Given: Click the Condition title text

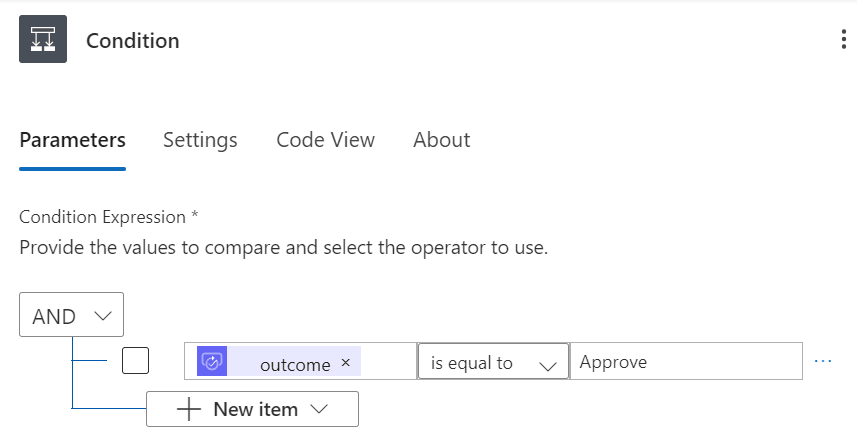Looking at the screenshot, I should click(x=133, y=41).
